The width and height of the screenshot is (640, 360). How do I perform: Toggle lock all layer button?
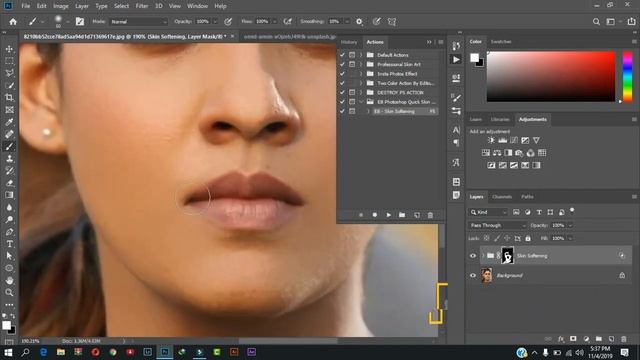tap(528, 238)
